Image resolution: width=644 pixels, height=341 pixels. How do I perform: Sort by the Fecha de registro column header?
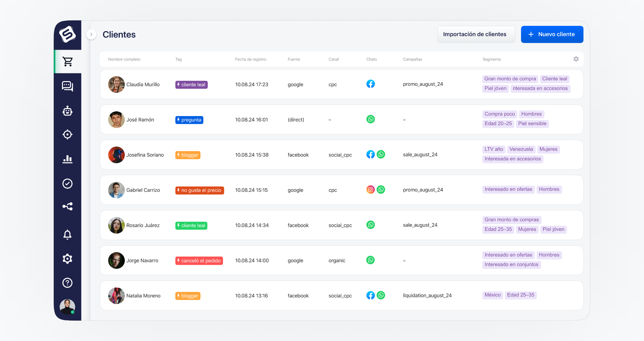(251, 59)
